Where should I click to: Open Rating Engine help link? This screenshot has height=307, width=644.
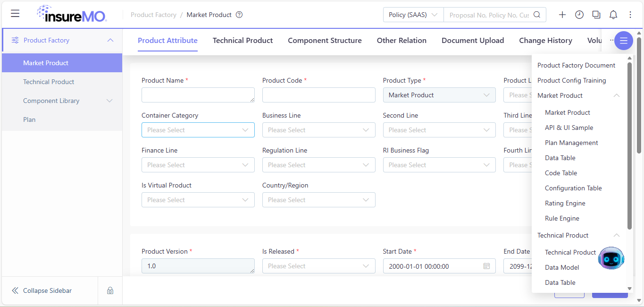click(565, 203)
